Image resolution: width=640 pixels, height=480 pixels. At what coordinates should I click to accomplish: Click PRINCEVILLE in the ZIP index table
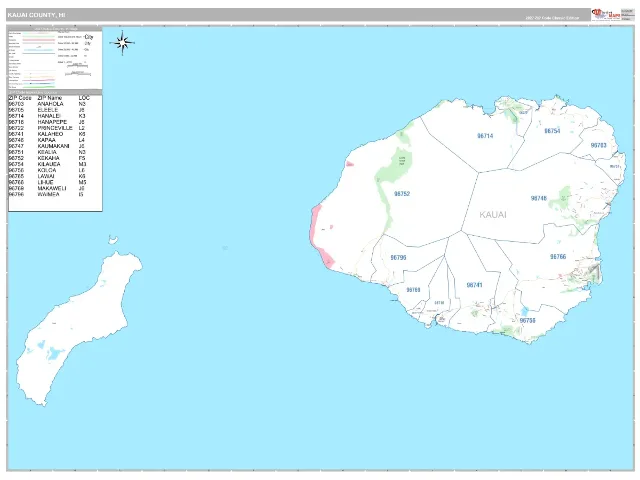pos(55,128)
